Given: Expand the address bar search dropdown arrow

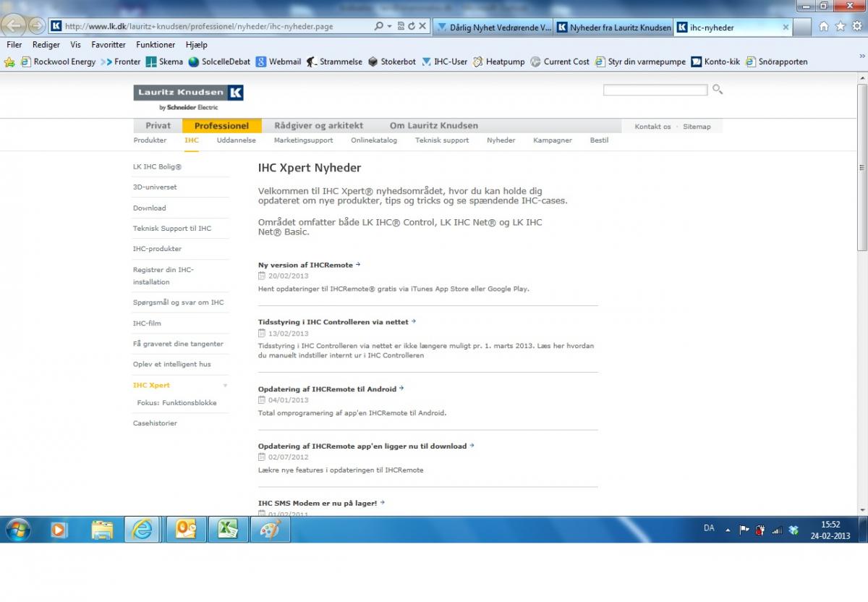Looking at the screenshot, I should point(389,26).
